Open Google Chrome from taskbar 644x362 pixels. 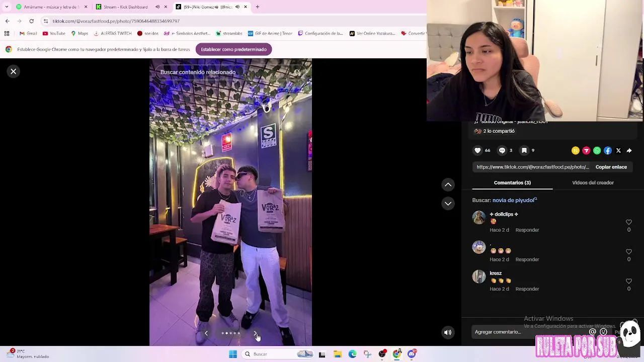click(397, 354)
